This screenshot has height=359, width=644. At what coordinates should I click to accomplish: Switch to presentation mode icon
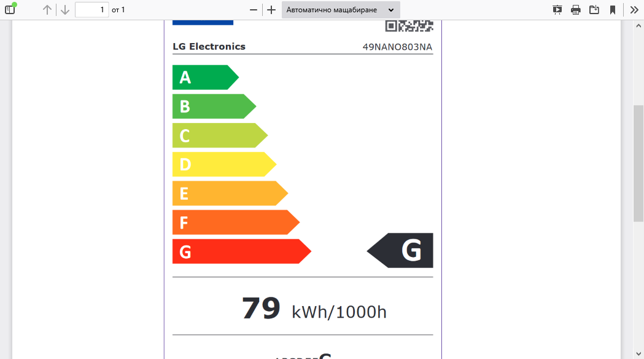(557, 10)
